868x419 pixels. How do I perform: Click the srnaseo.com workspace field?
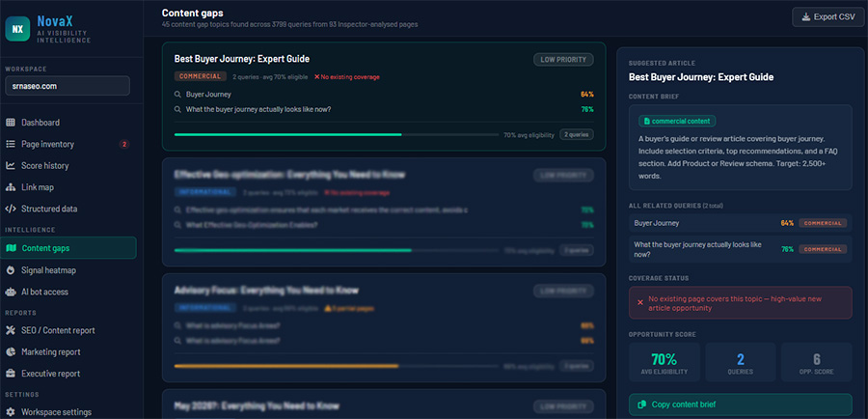click(68, 86)
